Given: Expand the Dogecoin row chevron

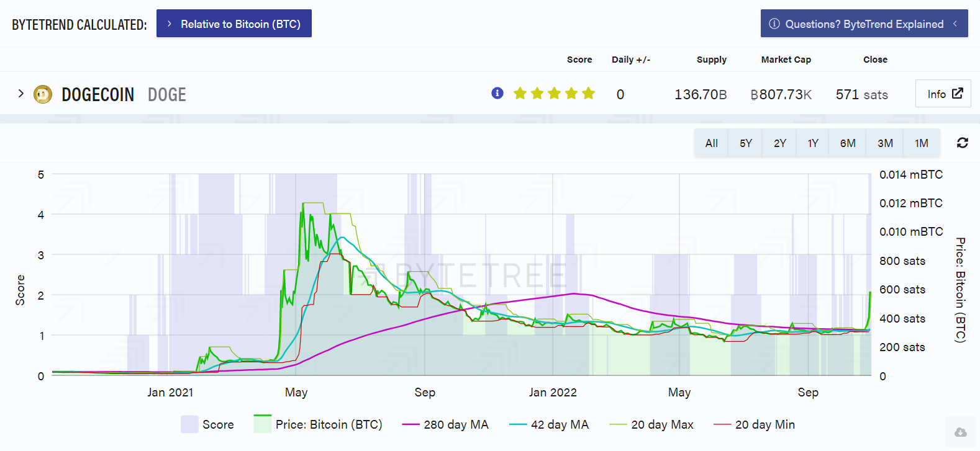Looking at the screenshot, I should pos(20,94).
